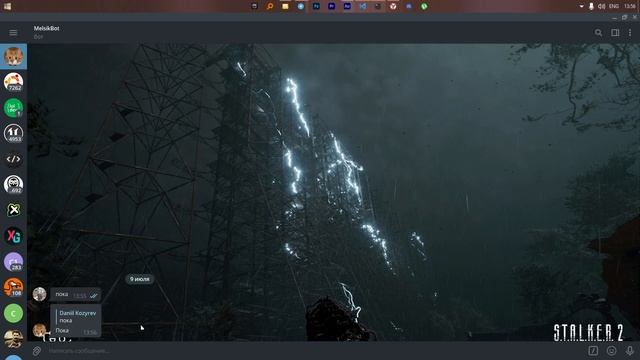Open the code brackets avatar chat
Screen dimensions: 640x360
[x=13, y=159]
